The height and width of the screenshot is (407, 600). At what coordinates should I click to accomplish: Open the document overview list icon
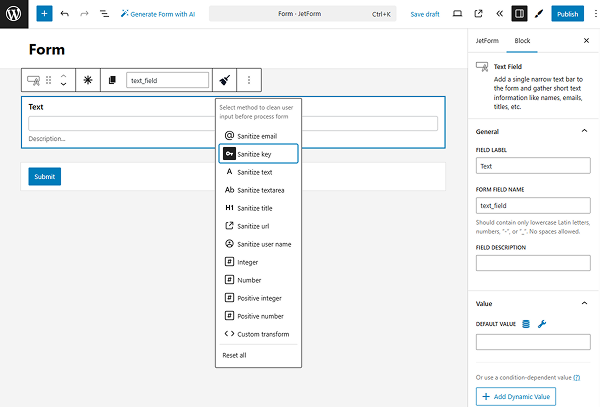[104, 14]
